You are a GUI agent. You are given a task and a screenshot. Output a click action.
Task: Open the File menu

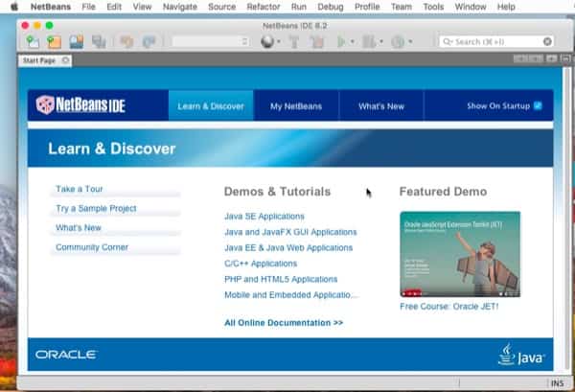[88, 7]
